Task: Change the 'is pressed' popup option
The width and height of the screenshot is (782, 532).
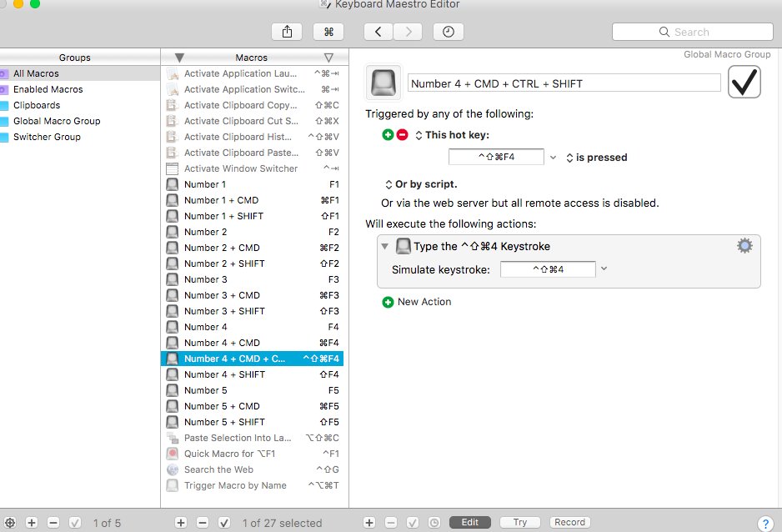Action: pos(596,158)
